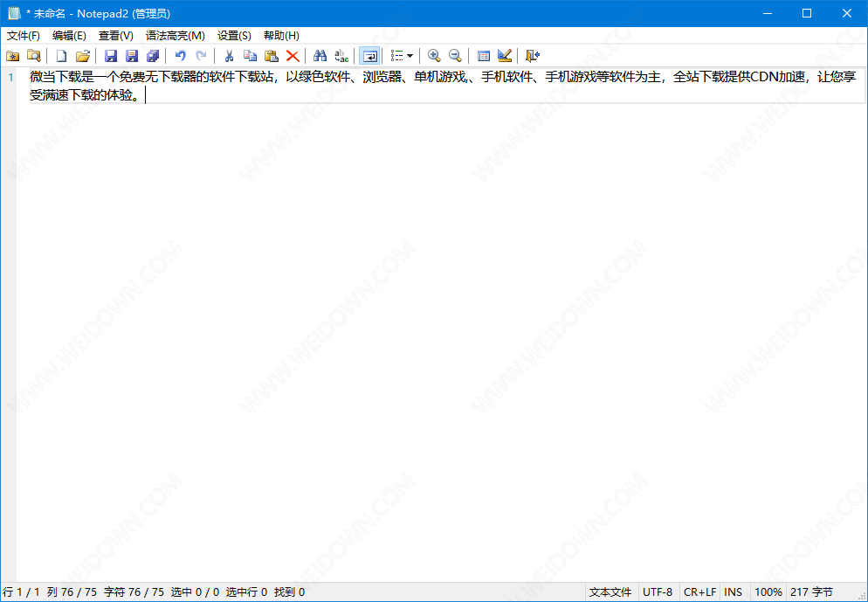This screenshot has height=602, width=868.
Task: Zoom in with magnifier plus
Action: tap(434, 56)
